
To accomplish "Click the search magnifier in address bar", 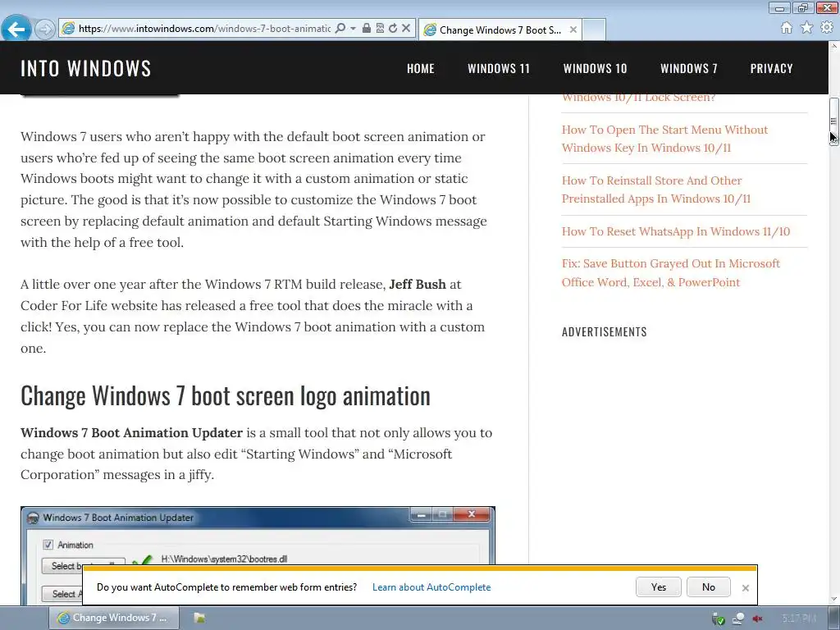I will (x=340, y=28).
